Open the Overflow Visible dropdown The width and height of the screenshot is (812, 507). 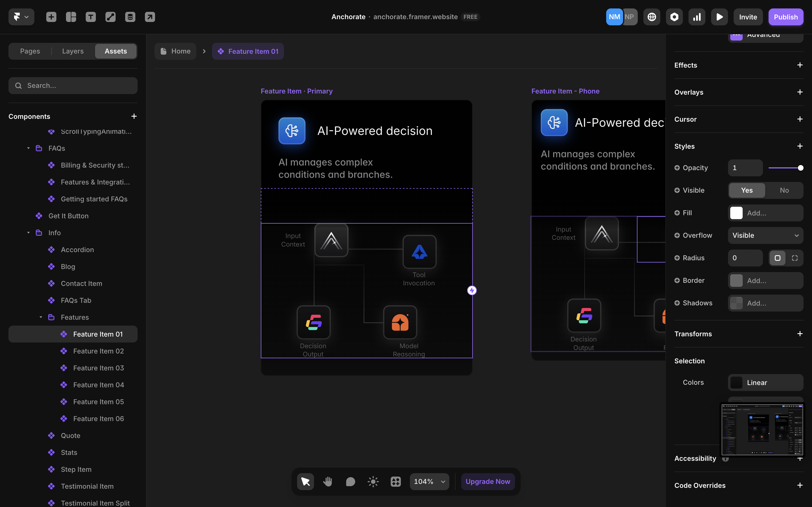[x=765, y=235]
